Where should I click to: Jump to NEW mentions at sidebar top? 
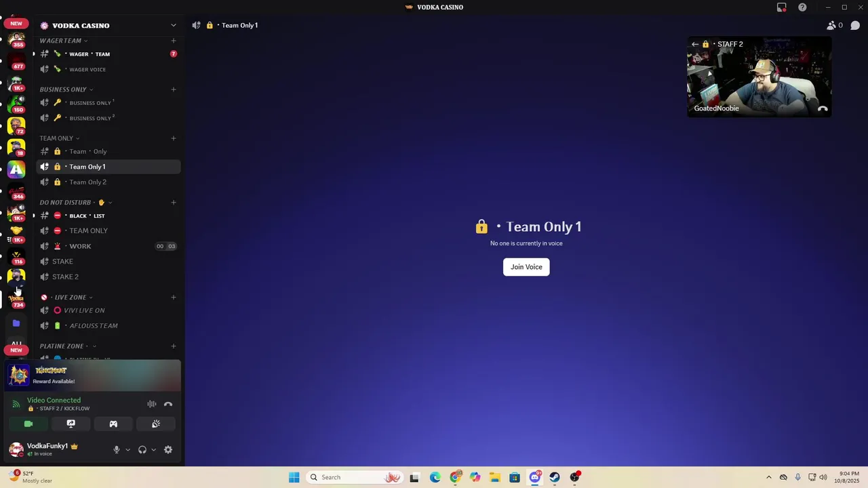pyautogui.click(x=16, y=23)
